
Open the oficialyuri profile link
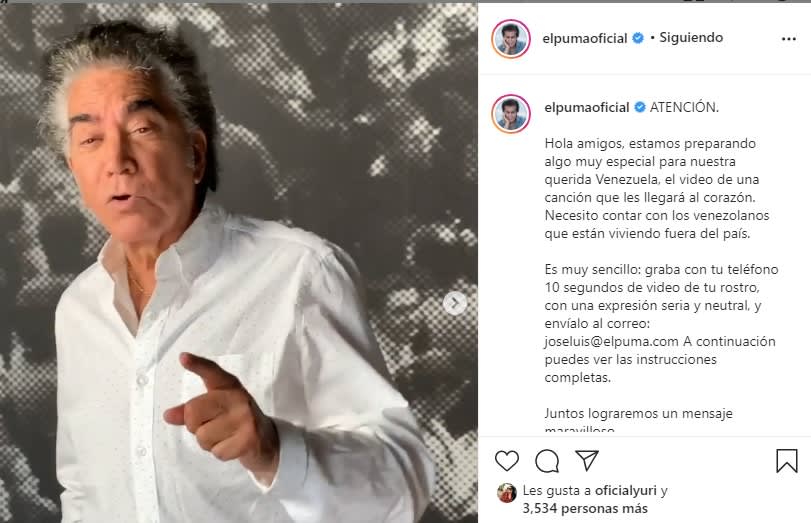625,490
